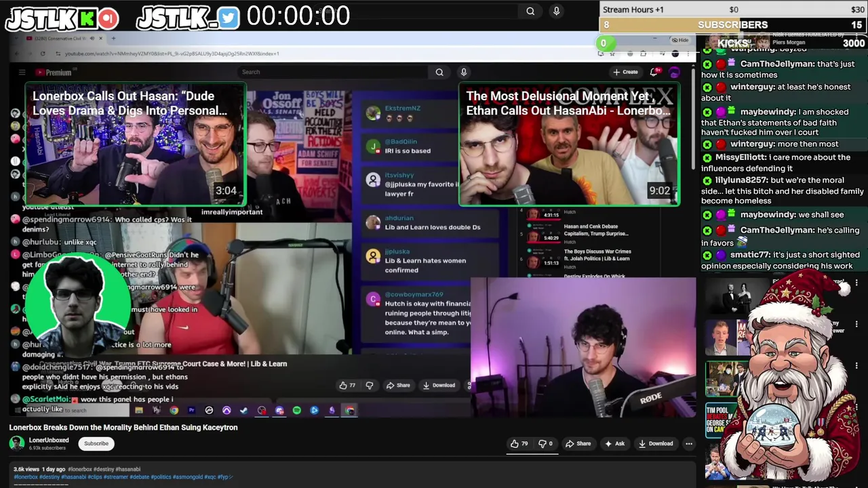
Task: Like the embedded video showing 77
Action: coord(347,386)
